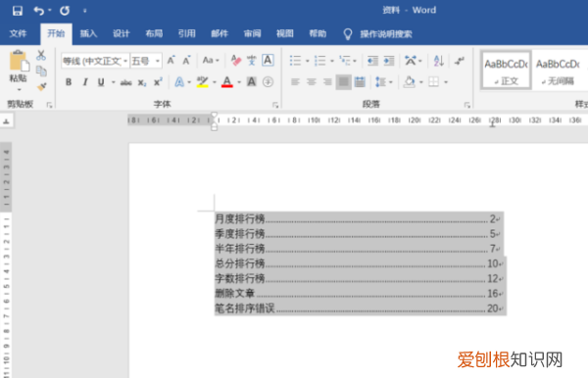Switch to the 设计 tab
The image size is (588, 378).
(122, 33)
